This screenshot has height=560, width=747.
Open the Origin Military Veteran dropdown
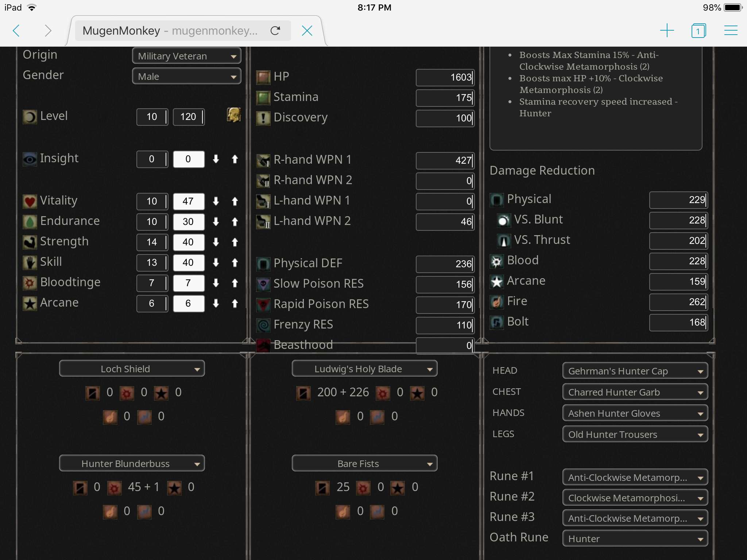pyautogui.click(x=186, y=56)
